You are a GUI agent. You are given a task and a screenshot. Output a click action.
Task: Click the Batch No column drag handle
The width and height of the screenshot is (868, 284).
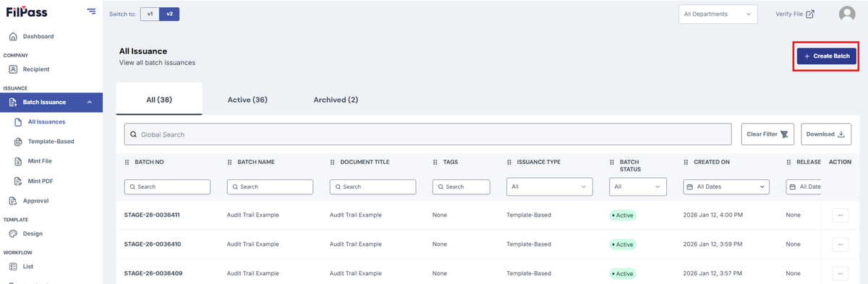tap(128, 162)
